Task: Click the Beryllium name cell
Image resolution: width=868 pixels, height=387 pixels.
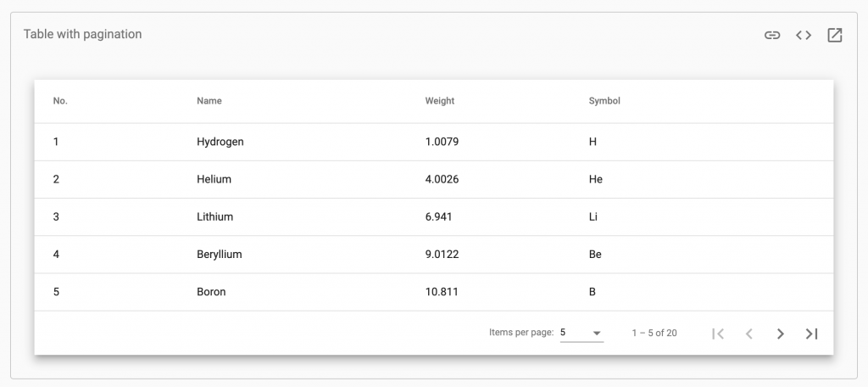Action: 219,254
